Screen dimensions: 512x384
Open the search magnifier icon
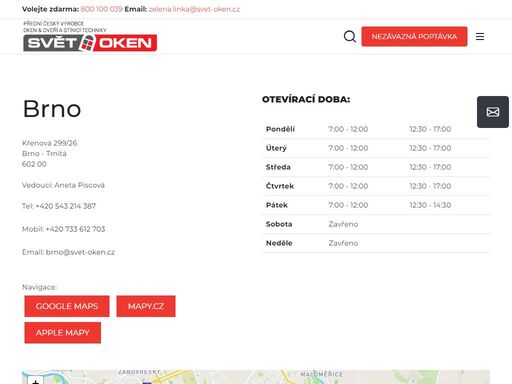pos(350,36)
